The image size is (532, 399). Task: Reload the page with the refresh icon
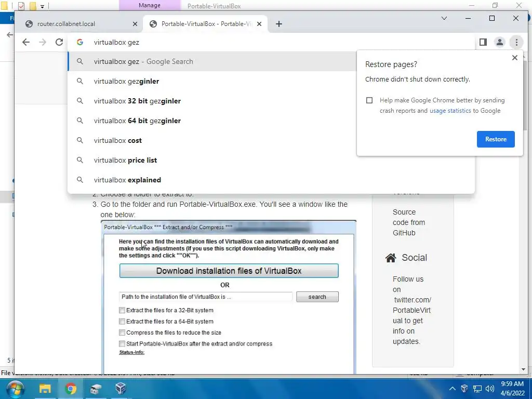tap(59, 42)
